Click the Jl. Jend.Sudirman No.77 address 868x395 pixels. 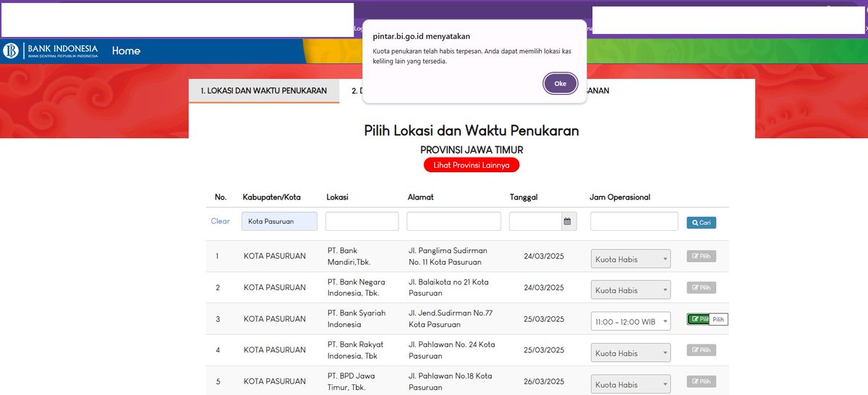[450, 318]
